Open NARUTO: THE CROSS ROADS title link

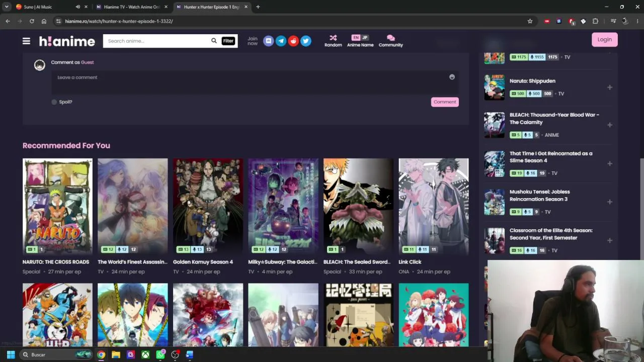56,262
